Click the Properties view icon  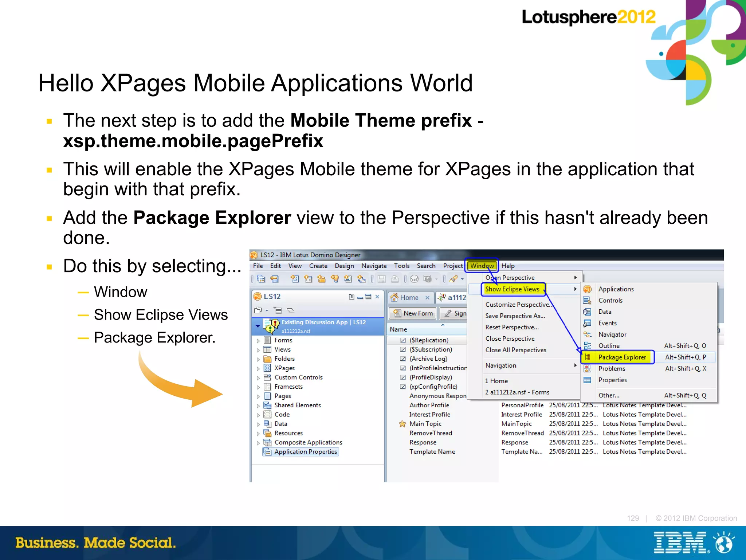[587, 380]
